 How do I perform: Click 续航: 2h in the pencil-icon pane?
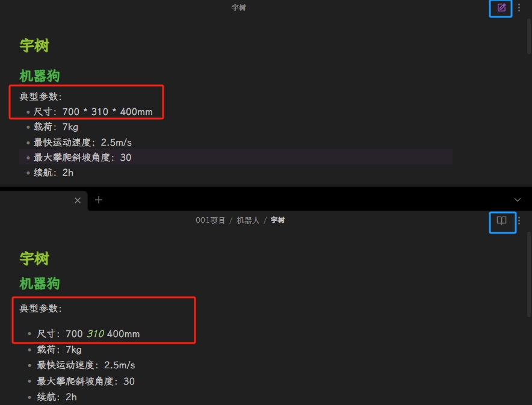click(x=54, y=173)
